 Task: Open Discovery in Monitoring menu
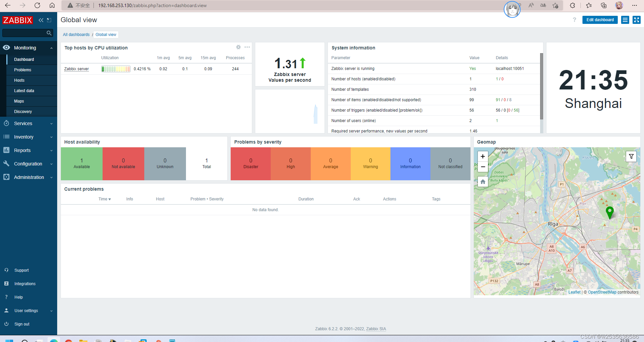(23, 112)
